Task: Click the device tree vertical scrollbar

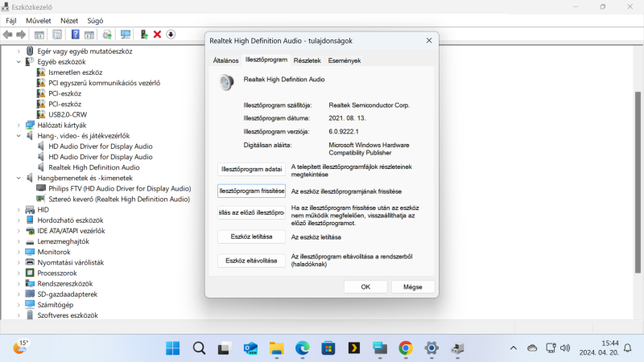Action: pos(638,183)
